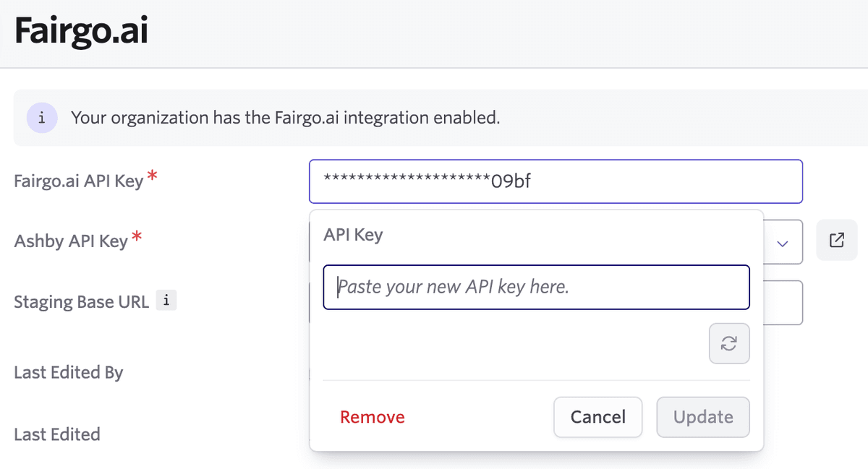This screenshot has height=469, width=868.
Task: Select the regenerate icon in the API Key popup
Action: [728, 343]
